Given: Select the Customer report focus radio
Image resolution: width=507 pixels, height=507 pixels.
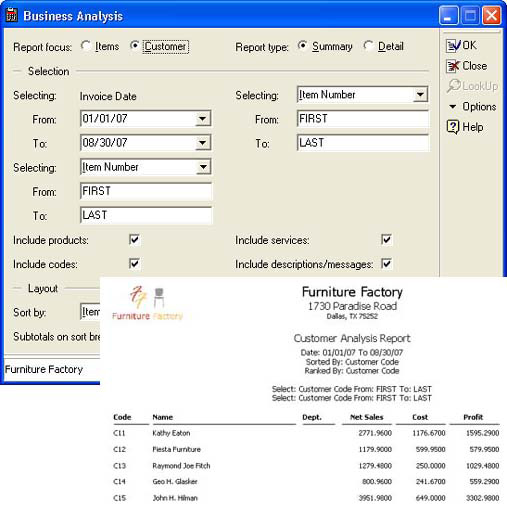Looking at the screenshot, I should click(x=135, y=46).
